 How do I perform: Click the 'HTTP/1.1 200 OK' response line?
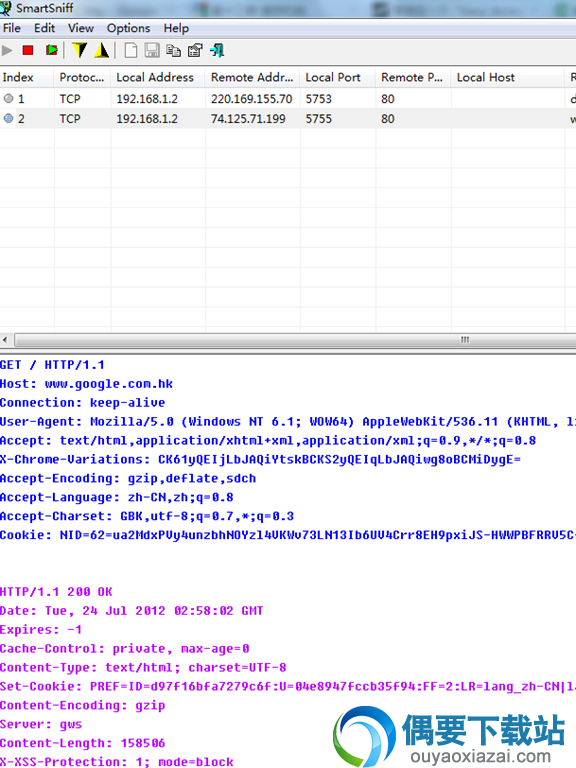tap(56, 592)
